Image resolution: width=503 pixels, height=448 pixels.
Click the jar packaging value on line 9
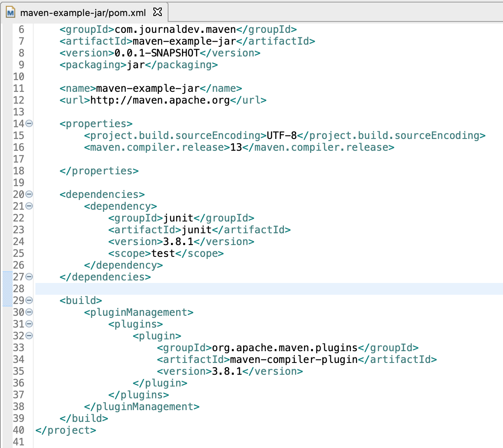(136, 65)
